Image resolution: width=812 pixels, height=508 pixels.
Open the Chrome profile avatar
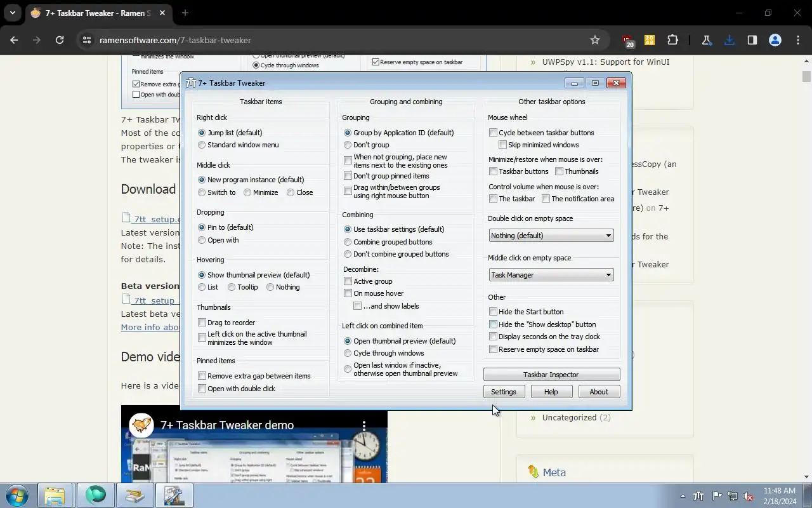click(x=775, y=40)
